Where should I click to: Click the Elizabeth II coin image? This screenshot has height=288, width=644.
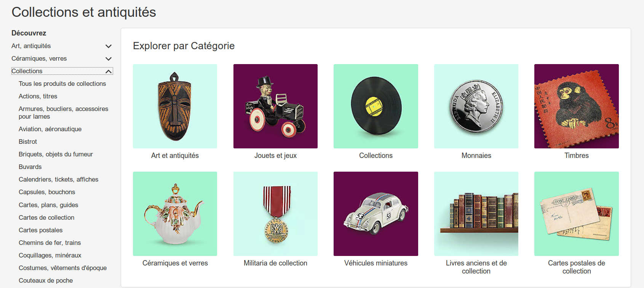pyautogui.click(x=476, y=106)
